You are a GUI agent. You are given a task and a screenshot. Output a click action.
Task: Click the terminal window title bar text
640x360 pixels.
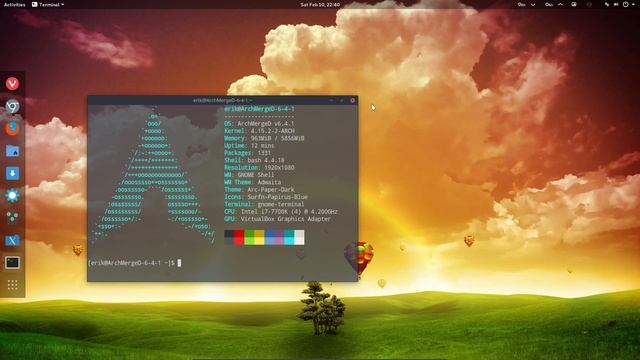click(222, 100)
